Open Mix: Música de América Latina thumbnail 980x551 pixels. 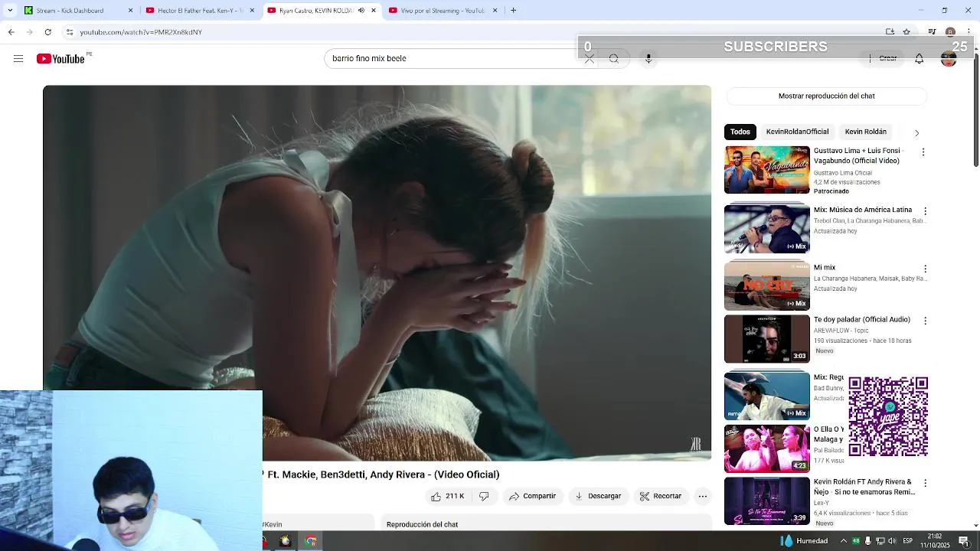pos(766,228)
